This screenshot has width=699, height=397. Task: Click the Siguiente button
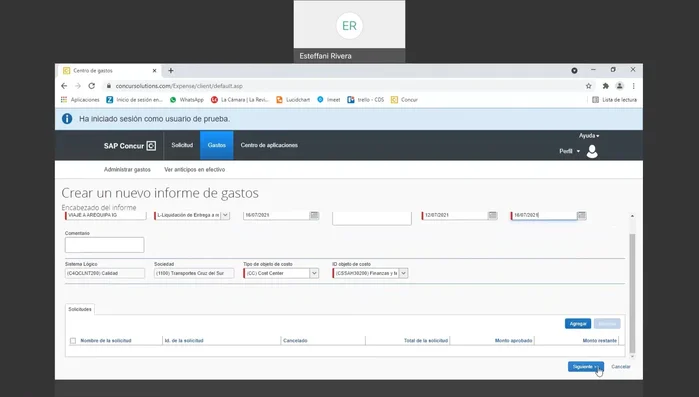click(x=586, y=367)
